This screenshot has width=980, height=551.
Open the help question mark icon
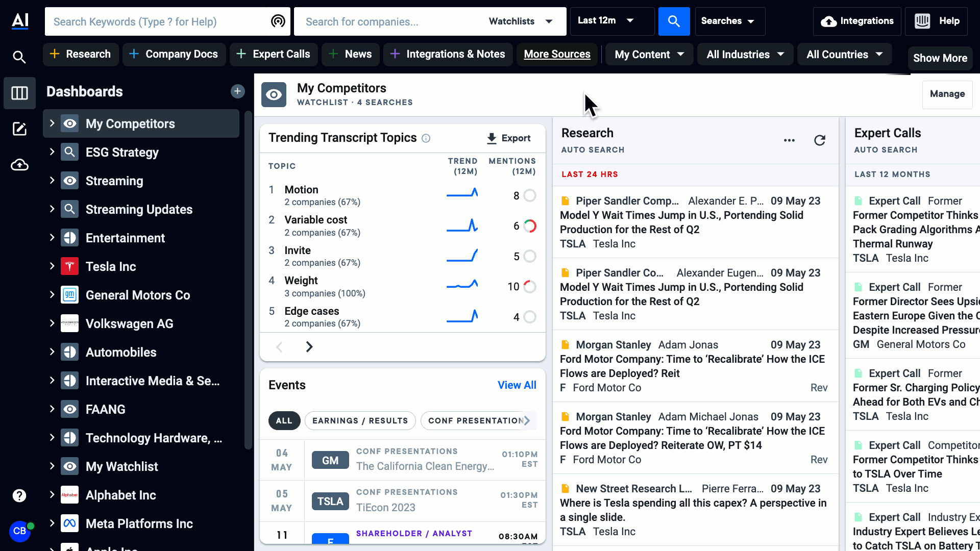(19, 495)
